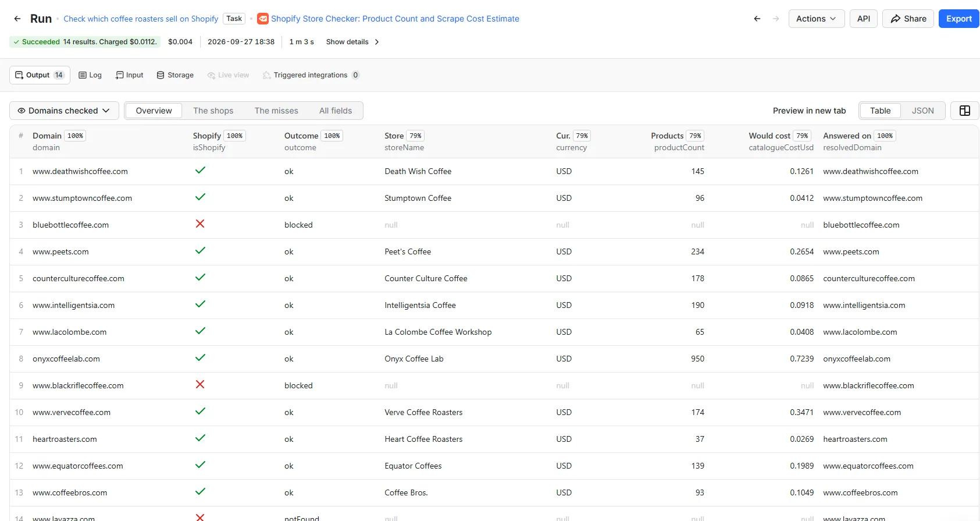Viewport: 980px width, 521px height.
Task: Switch to Table format
Action: 880,111
